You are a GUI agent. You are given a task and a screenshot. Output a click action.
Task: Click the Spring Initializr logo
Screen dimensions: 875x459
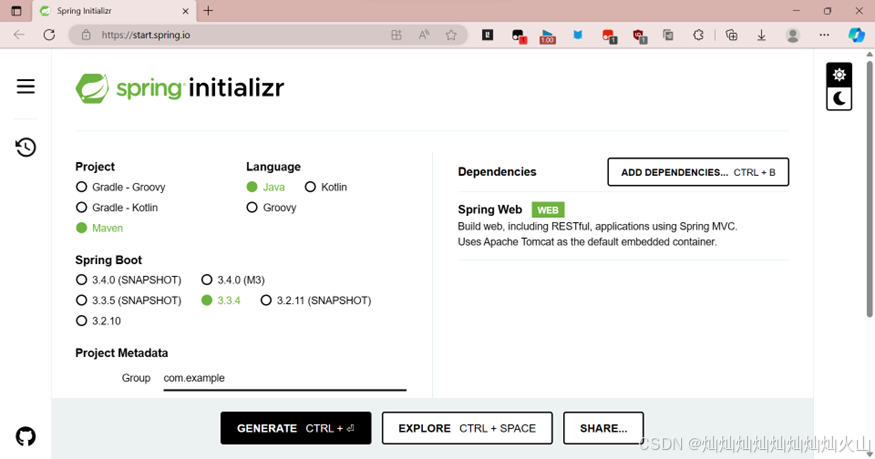(180, 88)
